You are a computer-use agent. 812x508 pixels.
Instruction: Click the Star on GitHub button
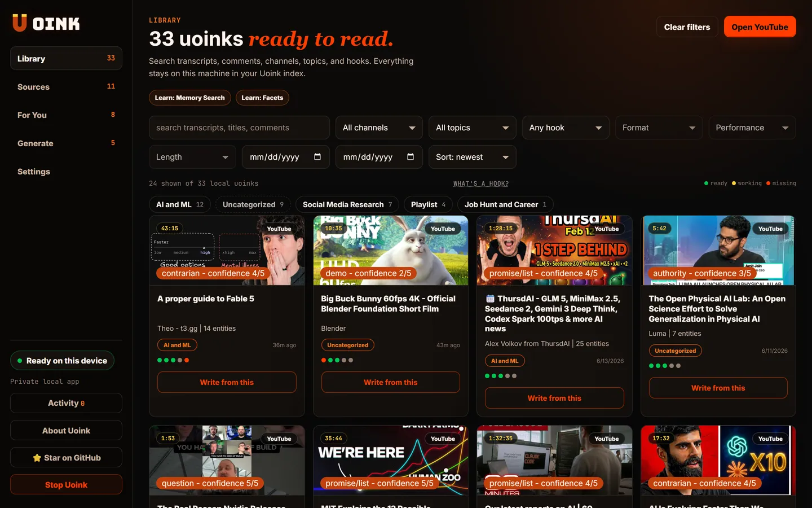(66, 457)
